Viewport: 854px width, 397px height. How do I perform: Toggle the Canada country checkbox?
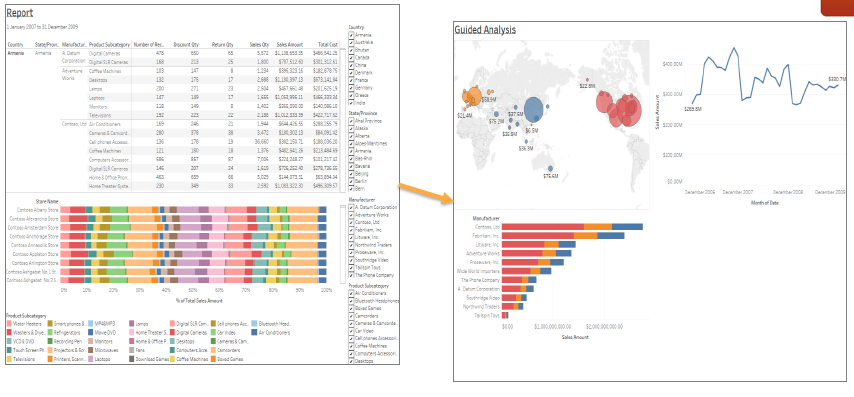(351, 57)
